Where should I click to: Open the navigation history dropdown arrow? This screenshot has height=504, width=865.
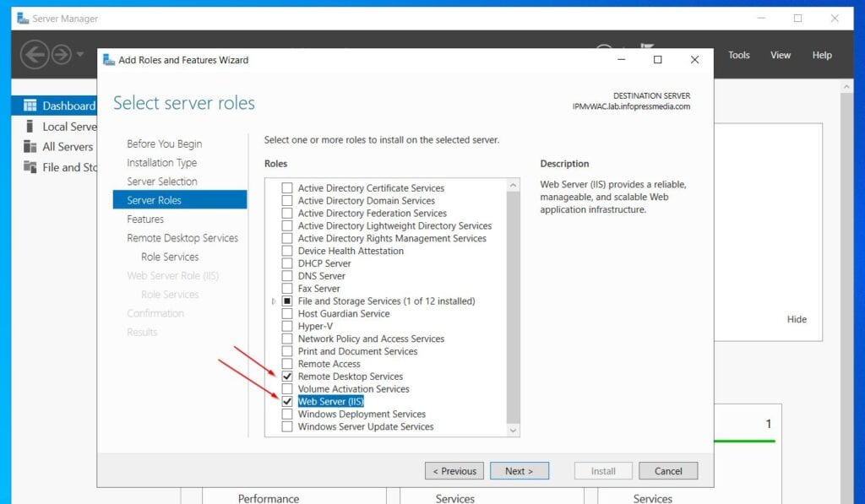coord(80,54)
